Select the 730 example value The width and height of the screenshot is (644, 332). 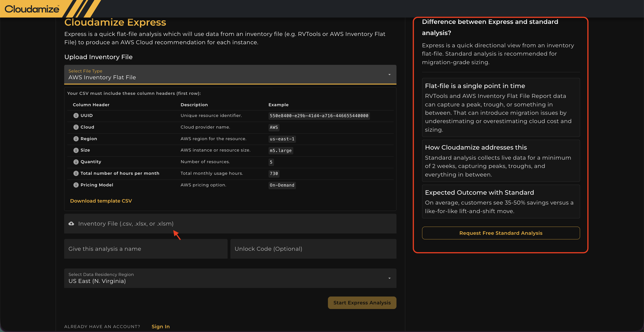click(x=274, y=173)
